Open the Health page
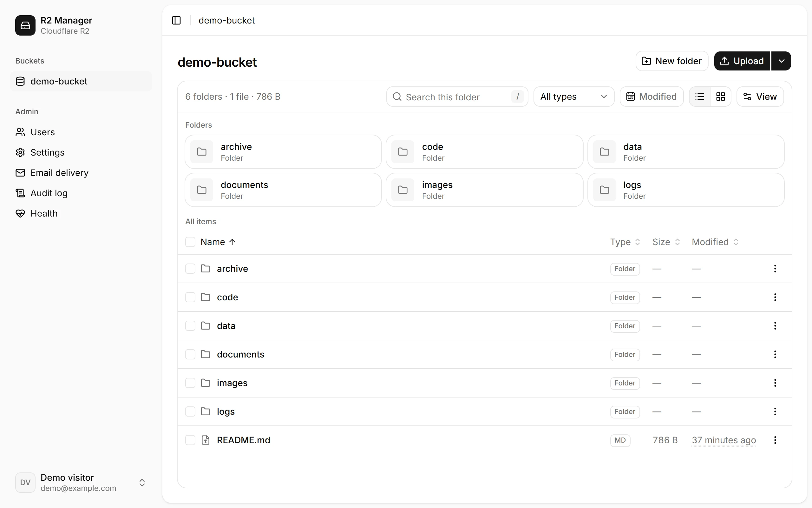The image size is (812, 508). tap(81, 213)
